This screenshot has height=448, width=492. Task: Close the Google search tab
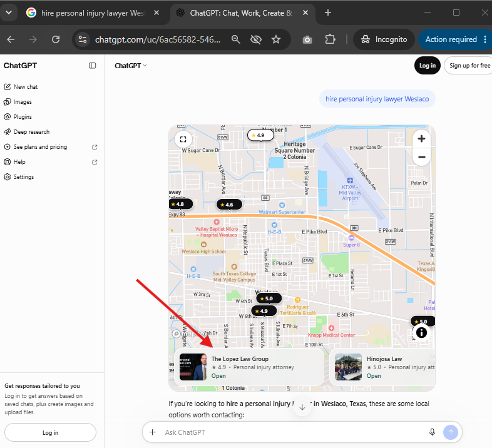pos(156,13)
